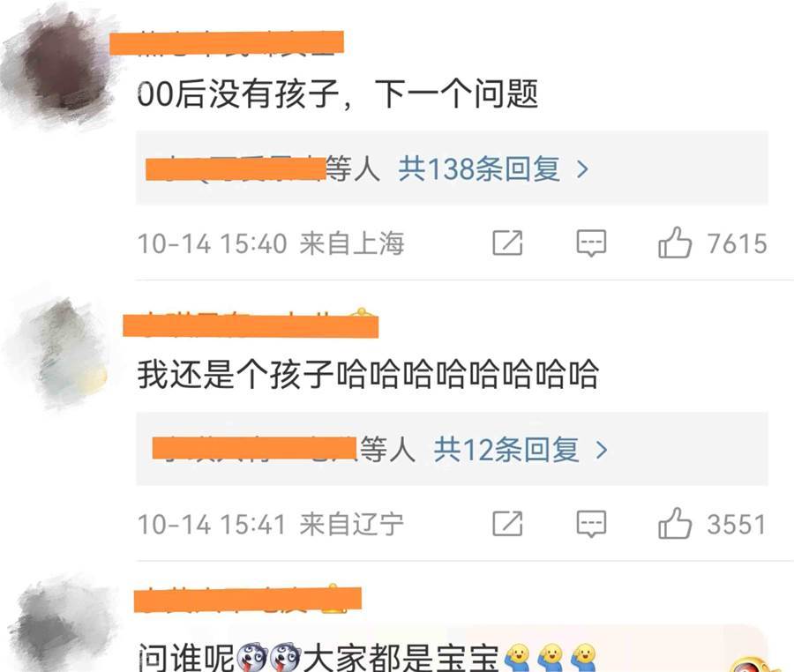Viewport: 794px width, 672px height.
Task: Open the second commenter's redacted username
Action: point(251,325)
